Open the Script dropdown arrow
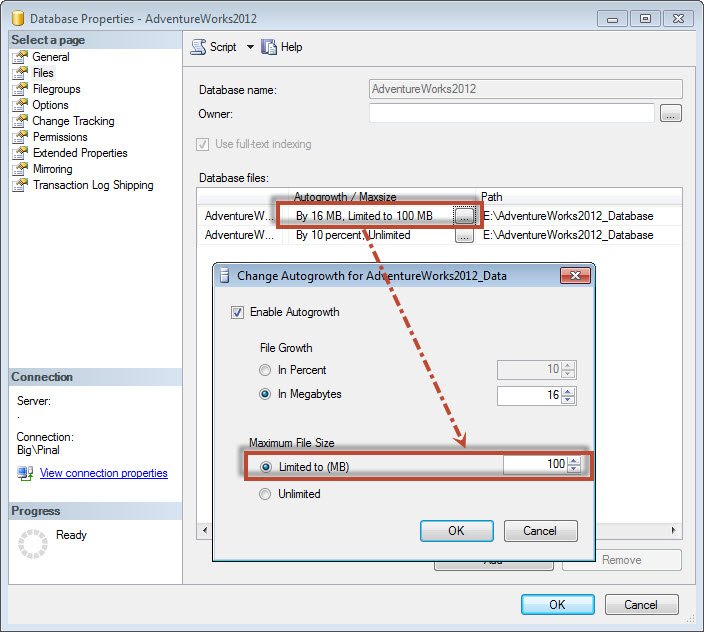The height and width of the screenshot is (632, 704). 250,47
